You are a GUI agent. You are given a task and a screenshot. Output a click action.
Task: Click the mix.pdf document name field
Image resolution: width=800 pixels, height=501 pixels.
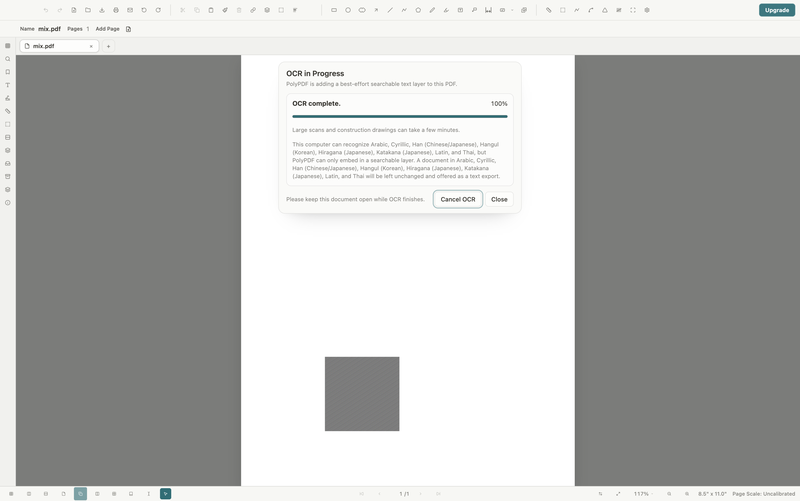(x=49, y=29)
